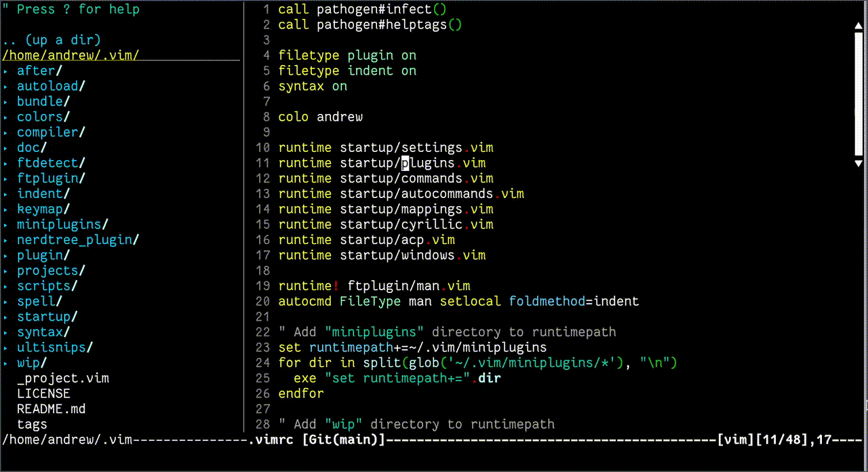
Task: Click 'filetype plugin on' line
Action: pyautogui.click(x=347, y=56)
